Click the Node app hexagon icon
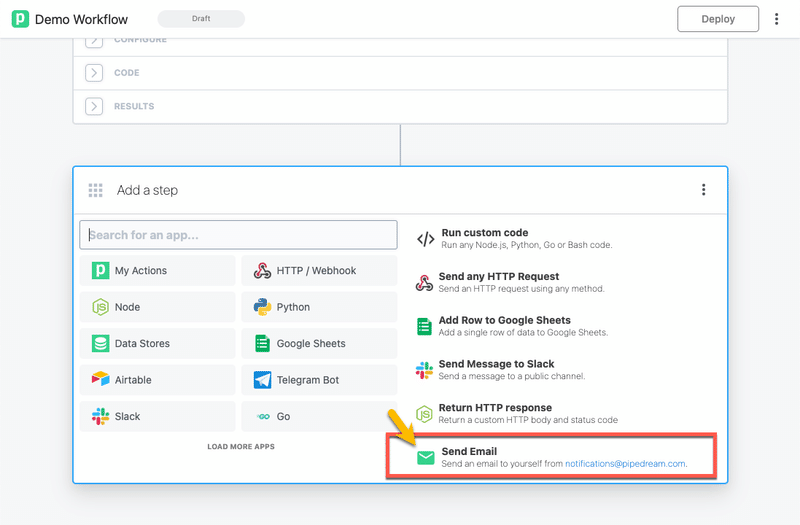The width and height of the screenshot is (800, 525). point(101,307)
